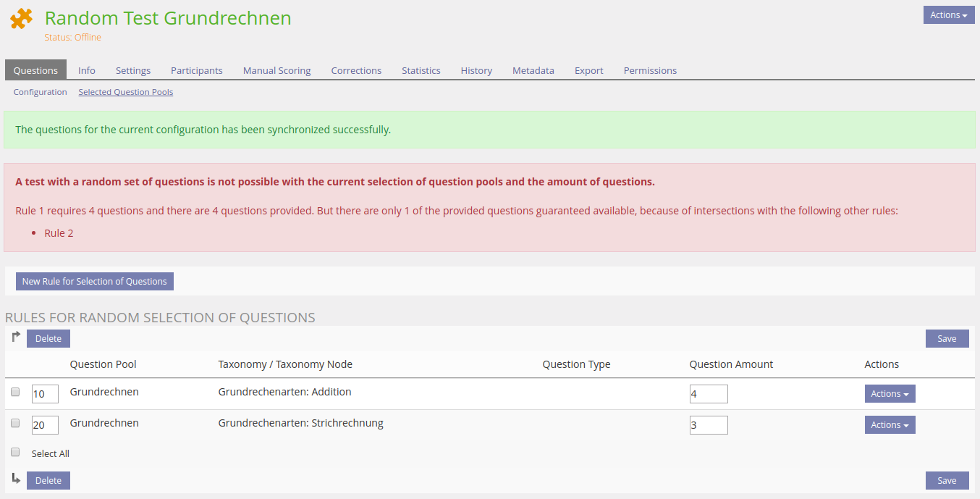The image size is (980, 499).
Task: Check the Addition rule checkbox
Action: pyautogui.click(x=15, y=392)
